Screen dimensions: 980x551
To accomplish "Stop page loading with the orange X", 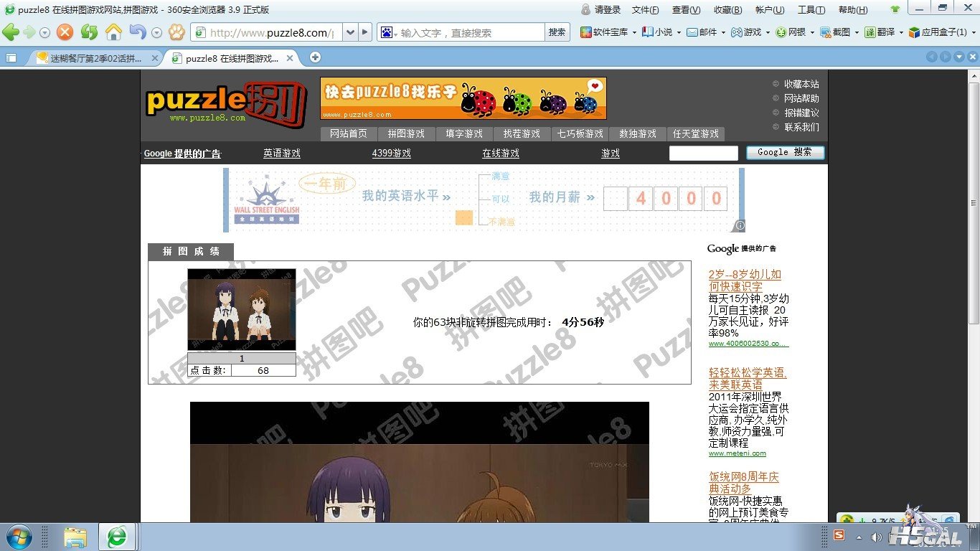I will pos(65,32).
